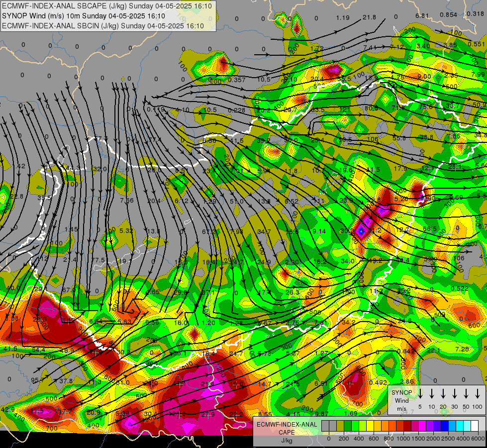
Task: Pick the pure blue CAPE legend swatch
Action: coord(444,426)
